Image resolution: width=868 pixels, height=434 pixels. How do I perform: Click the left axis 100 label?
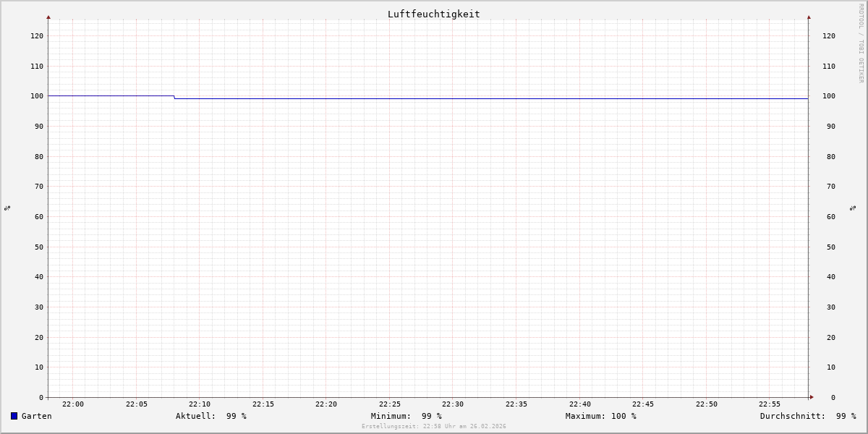click(x=37, y=96)
